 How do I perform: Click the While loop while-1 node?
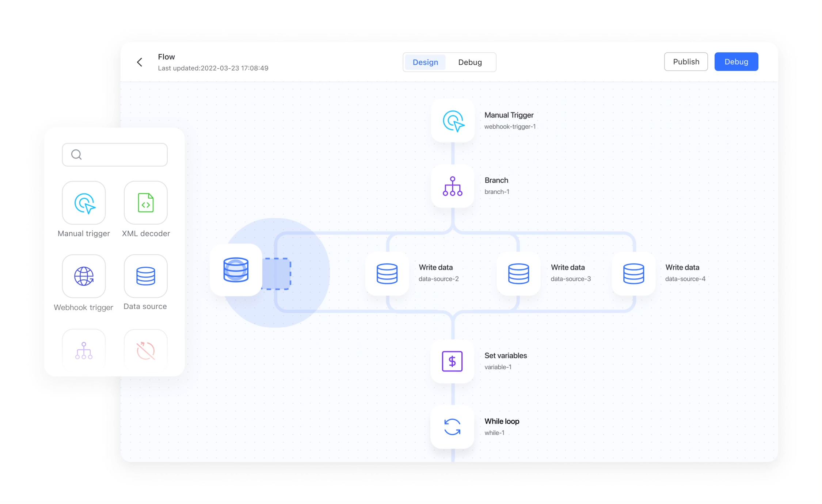[452, 427]
